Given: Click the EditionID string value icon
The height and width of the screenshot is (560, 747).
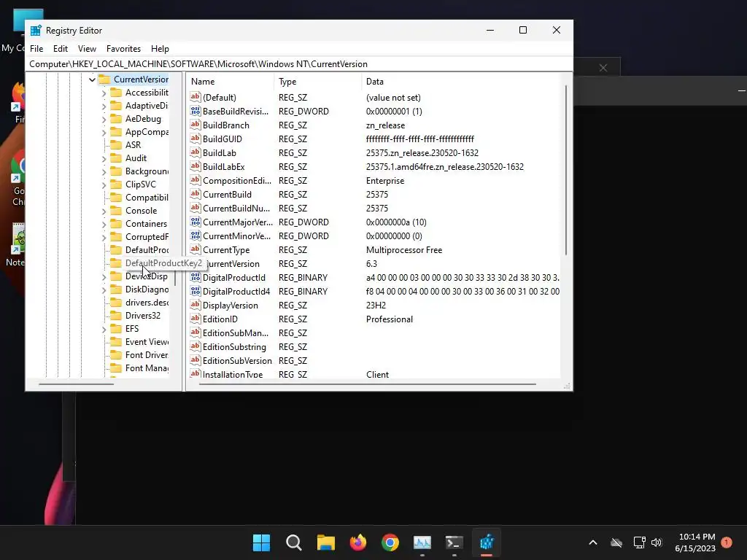Looking at the screenshot, I should pyautogui.click(x=195, y=319).
